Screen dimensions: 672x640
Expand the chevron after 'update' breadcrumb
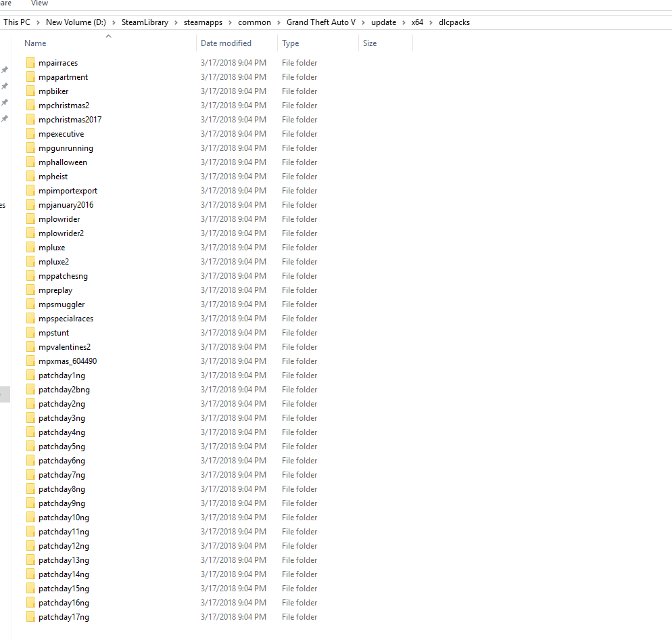click(x=404, y=23)
